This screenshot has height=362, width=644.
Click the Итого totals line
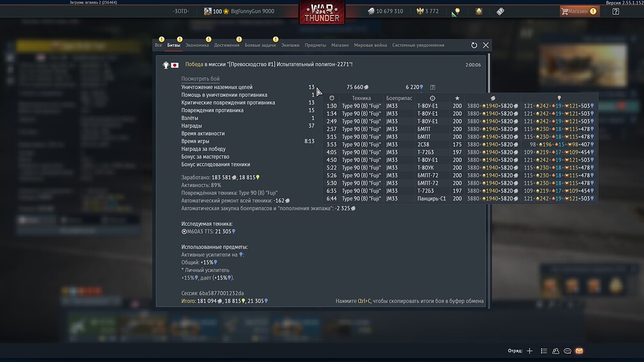tap(225, 301)
